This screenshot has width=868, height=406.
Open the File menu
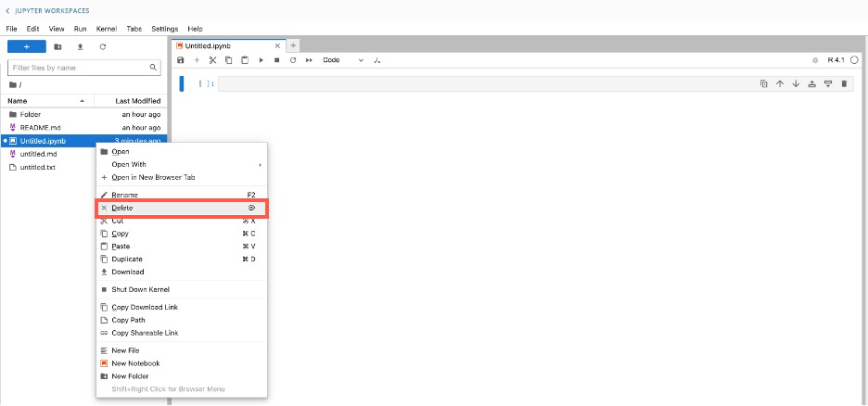pyautogui.click(x=11, y=28)
